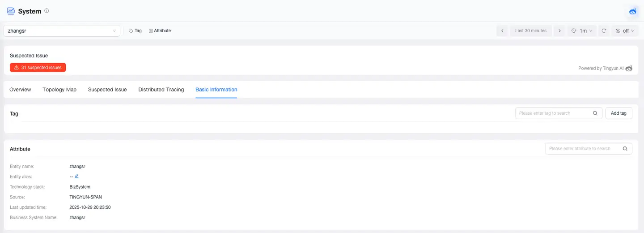Click the Last 30 minutes time range
The height and width of the screenshot is (233, 644).
coord(530,31)
